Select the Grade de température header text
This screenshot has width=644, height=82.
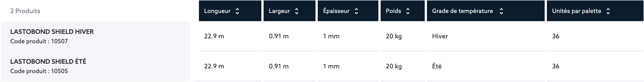tap(463, 11)
